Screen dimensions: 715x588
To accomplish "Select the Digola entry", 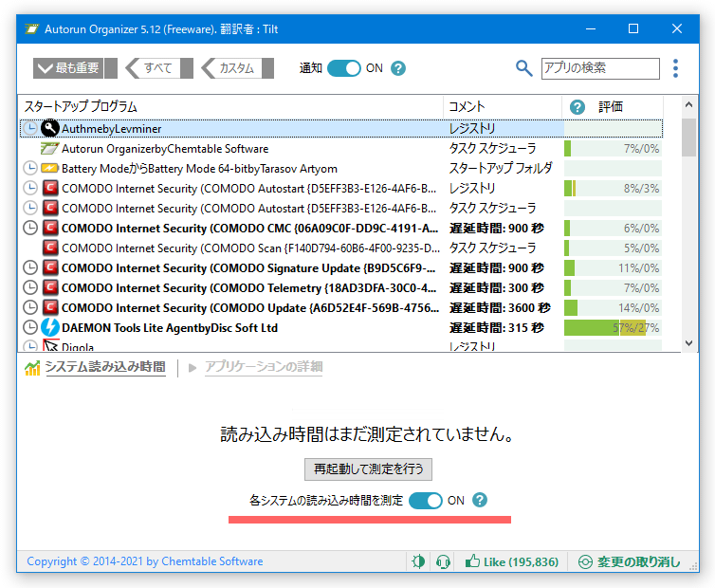I will point(341,346).
